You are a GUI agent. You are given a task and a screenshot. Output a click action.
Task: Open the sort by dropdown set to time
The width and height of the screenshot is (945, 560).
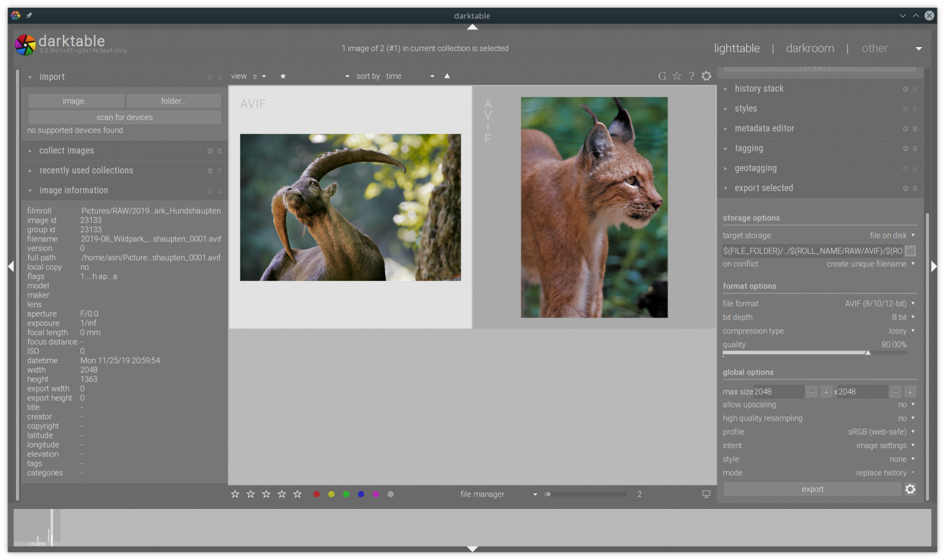point(406,76)
